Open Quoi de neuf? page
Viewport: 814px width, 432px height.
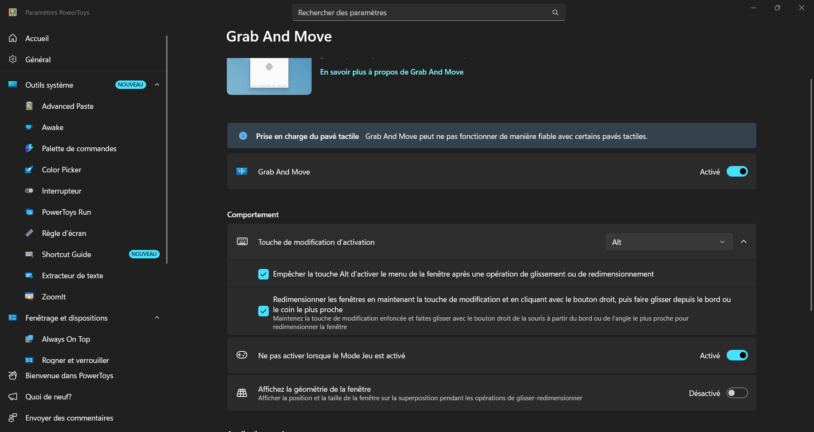pos(48,397)
